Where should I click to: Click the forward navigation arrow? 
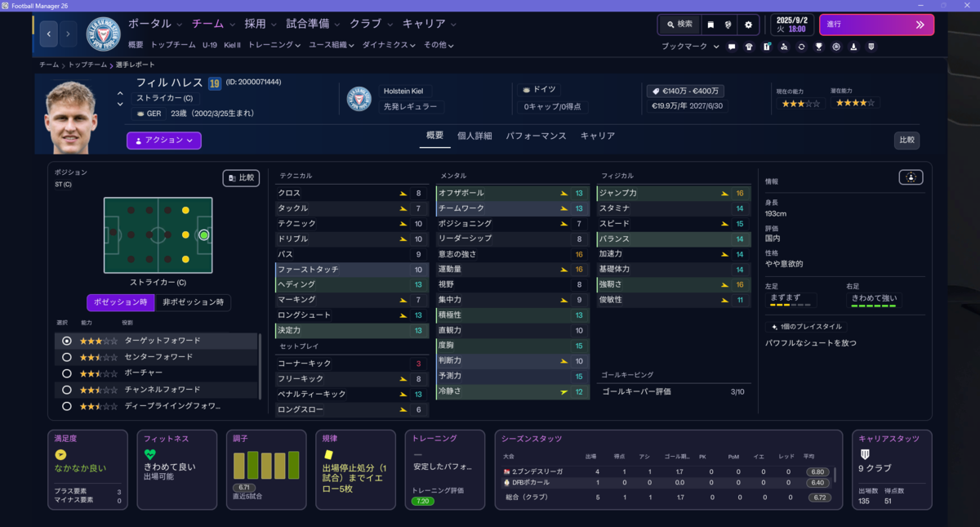tap(68, 34)
